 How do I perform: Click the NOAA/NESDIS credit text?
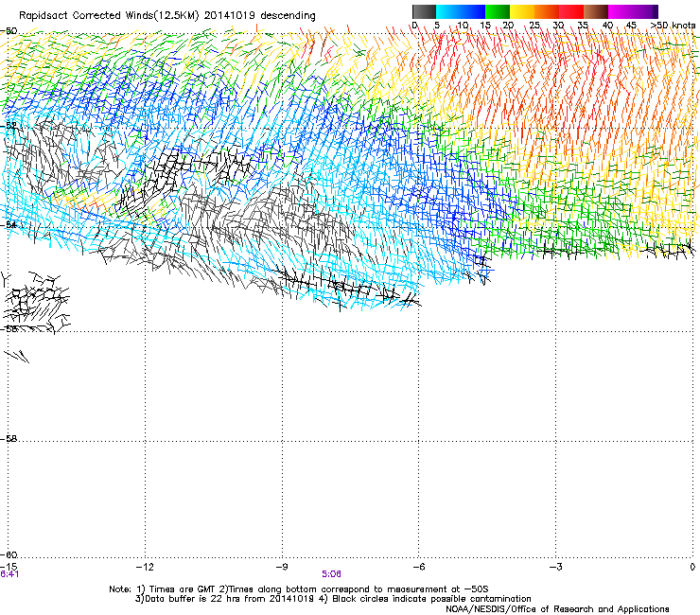tap(557, 609)
